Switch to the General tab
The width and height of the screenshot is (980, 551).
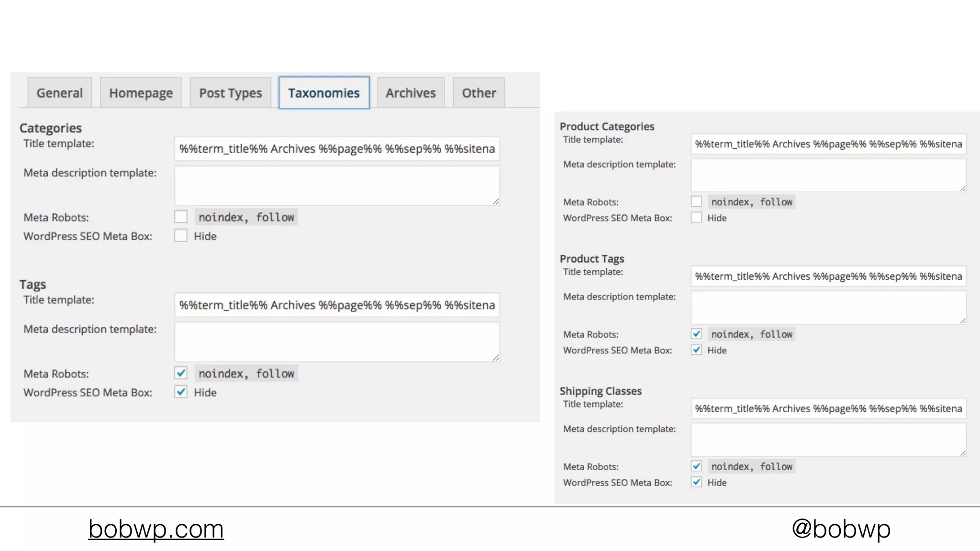(x=59, y=93)
